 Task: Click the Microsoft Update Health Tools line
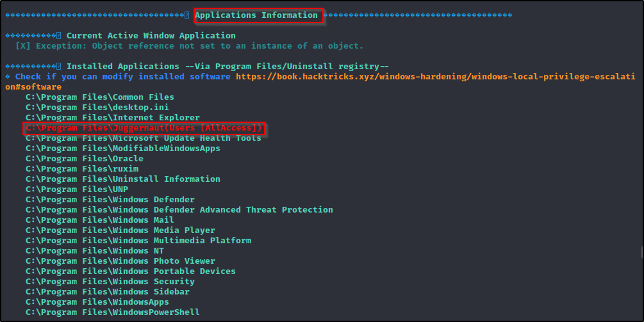tap(143, 138)
